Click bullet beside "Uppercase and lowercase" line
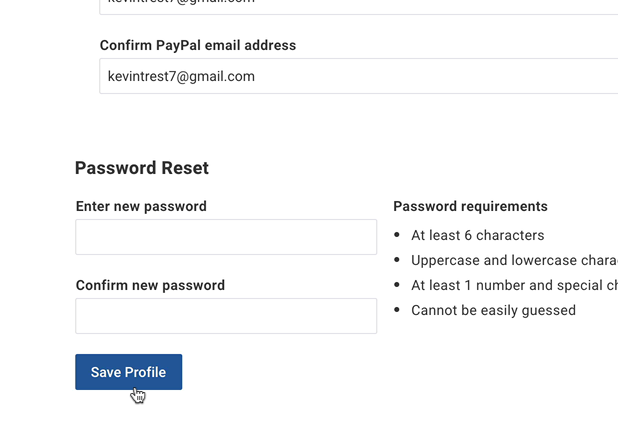The height and width of the screenshot is (423, 618). 399,261
